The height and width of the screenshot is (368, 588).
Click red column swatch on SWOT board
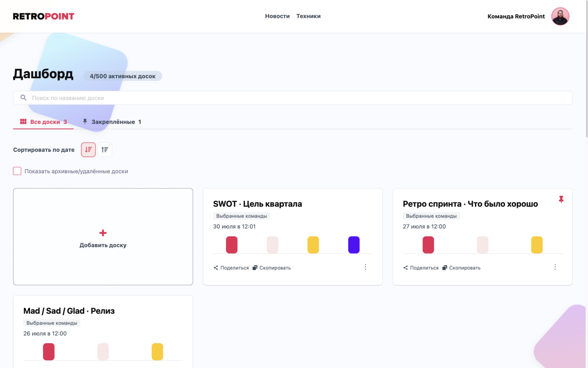coord(232,245)
